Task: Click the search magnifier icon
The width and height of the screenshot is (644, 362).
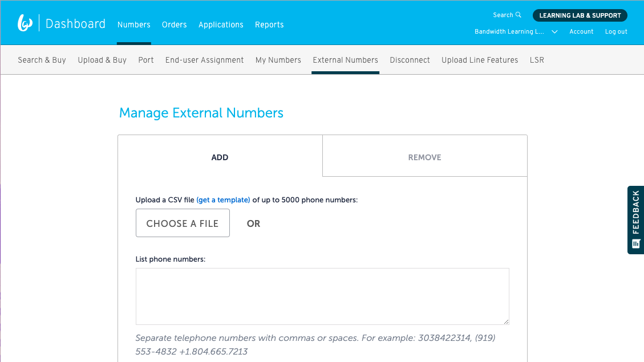Action: click(x=519, y=15)
